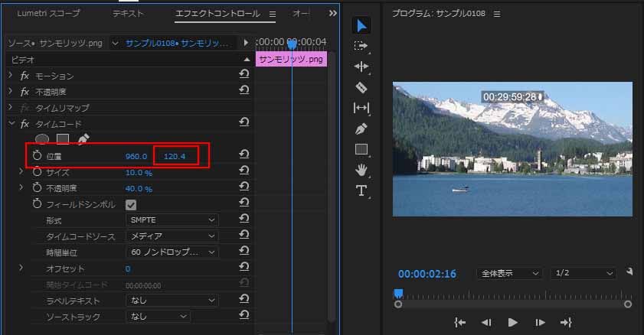Toggle animation stopwatch for サイズ
Screen dimensions: 644x335
coord(37,172)
